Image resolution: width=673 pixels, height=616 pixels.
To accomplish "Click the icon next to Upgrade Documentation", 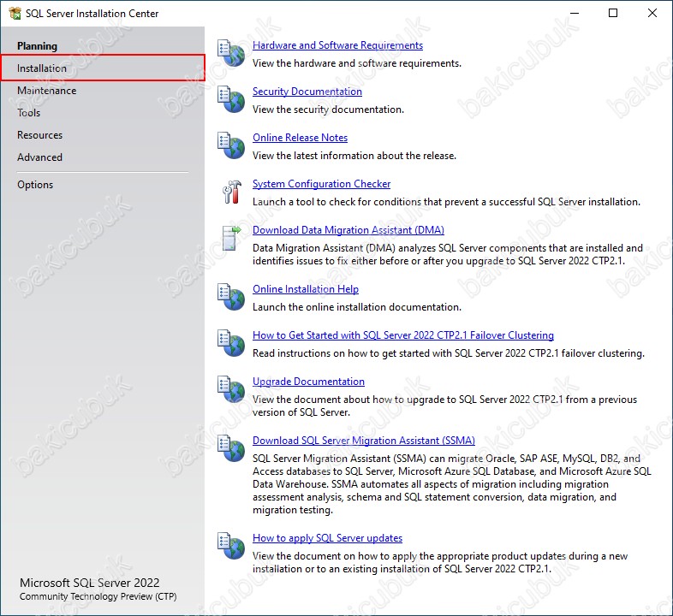I will click(x=230, y=389).
